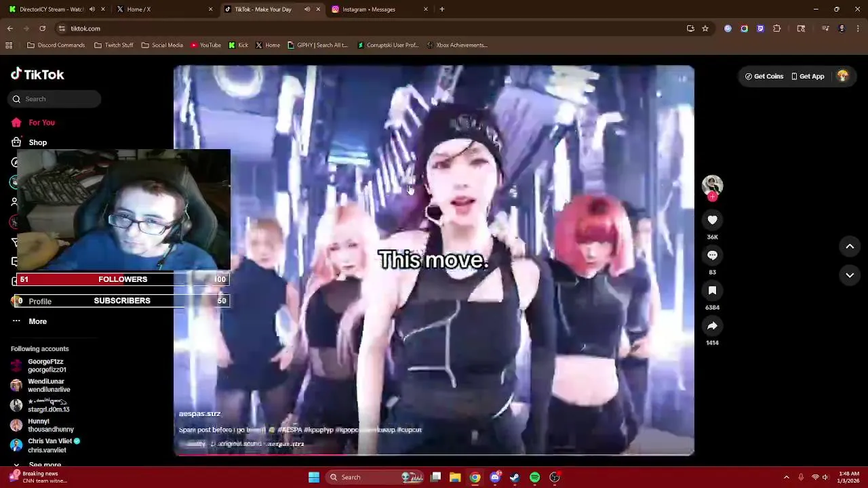
Task: Click inside the TikTok search field
Action: point(56,99)
